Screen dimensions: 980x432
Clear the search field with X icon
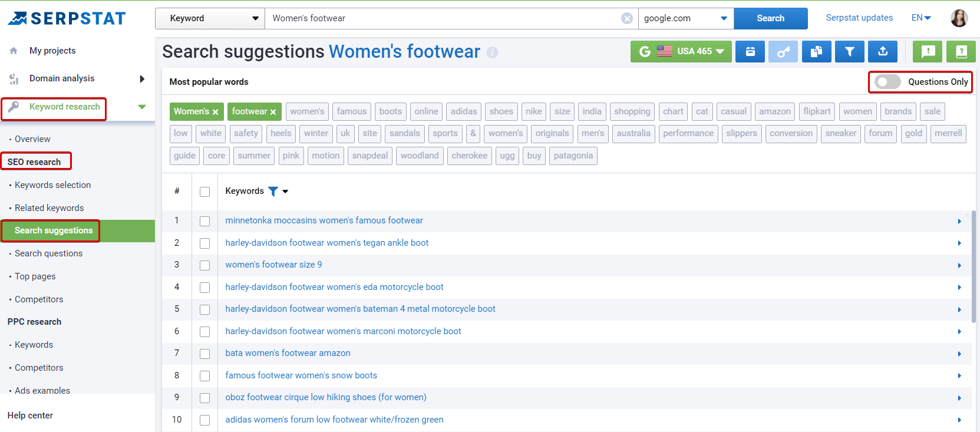pyautogui.click(x=627, y=18)
